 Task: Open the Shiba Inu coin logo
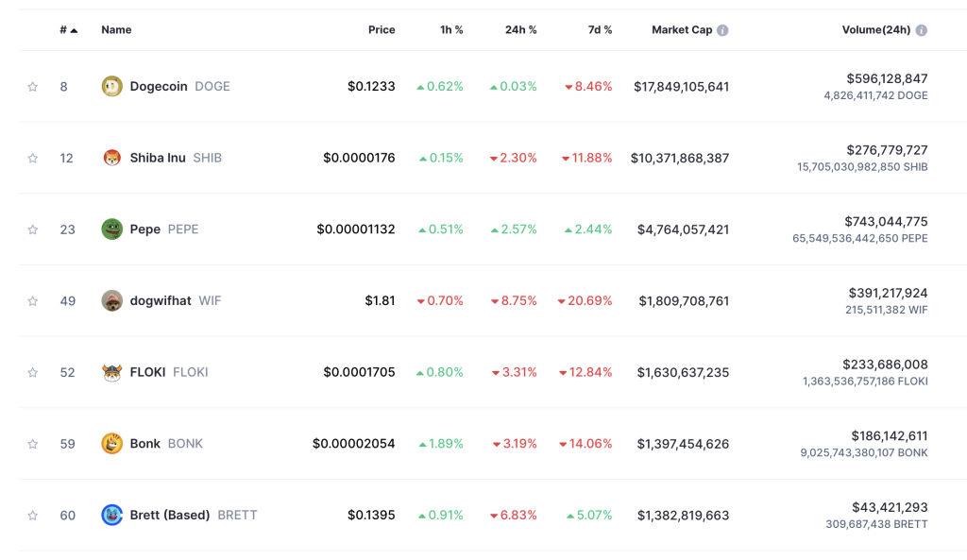pyautogui.click(x=111, y=158)
